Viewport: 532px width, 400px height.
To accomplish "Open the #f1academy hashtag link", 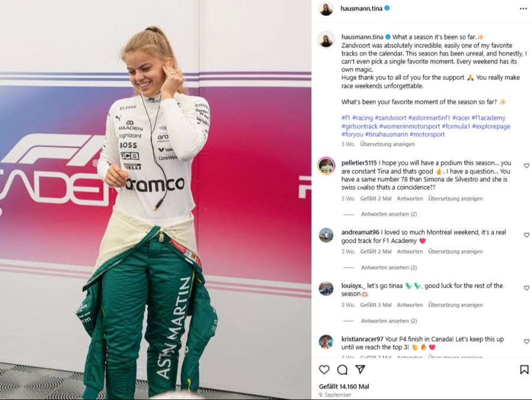I will click(488, 118).
